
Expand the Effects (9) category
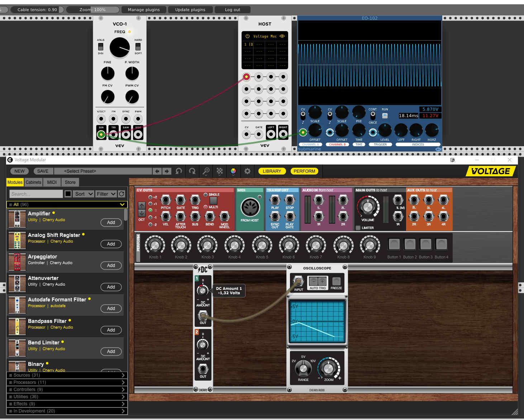point(67,404)
